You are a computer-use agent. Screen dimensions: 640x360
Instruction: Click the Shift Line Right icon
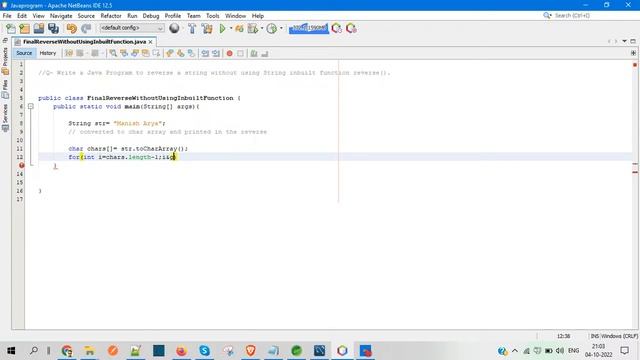(216, 53)
